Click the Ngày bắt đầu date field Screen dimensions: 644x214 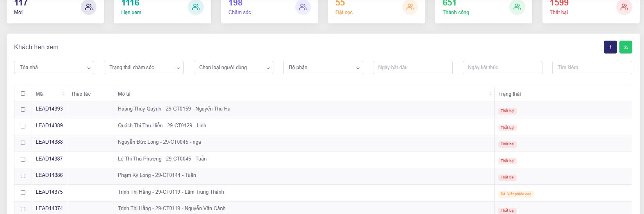click(x=412, y=68)
